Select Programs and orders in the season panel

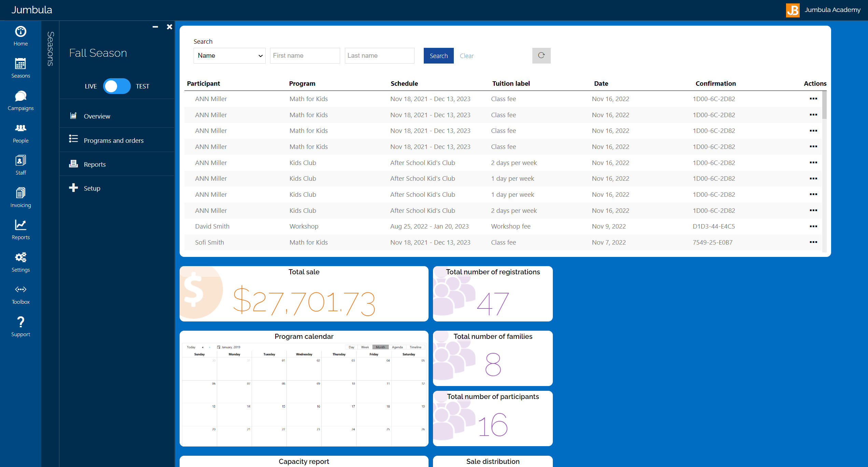(113, 140)
